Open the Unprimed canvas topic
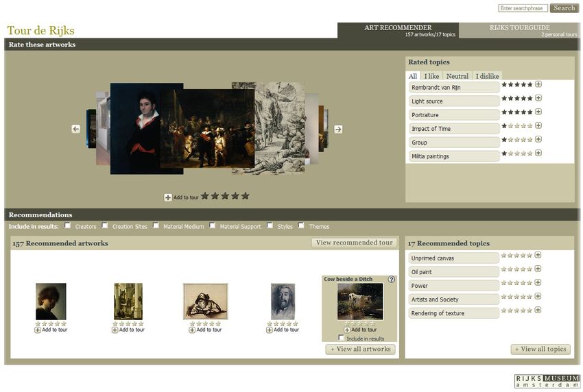The image size is (583, 392). click(x=453, y=258)
